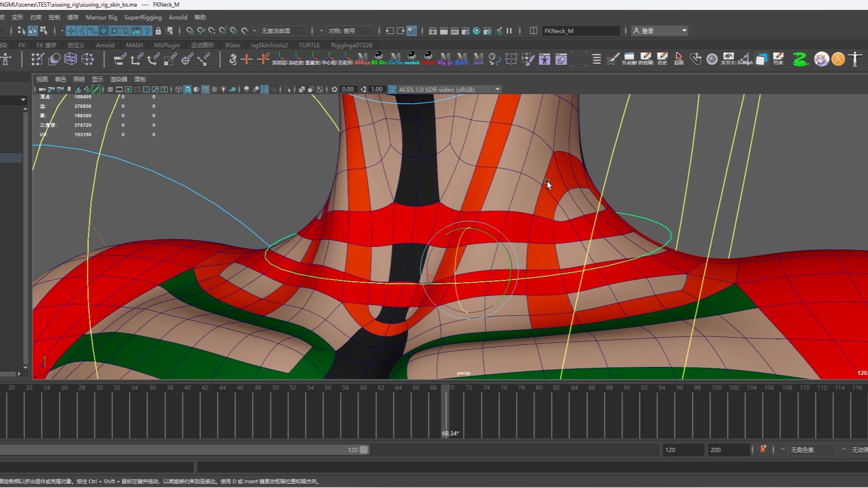Open the 渲染器 viewport panel menu

(119, 79)
